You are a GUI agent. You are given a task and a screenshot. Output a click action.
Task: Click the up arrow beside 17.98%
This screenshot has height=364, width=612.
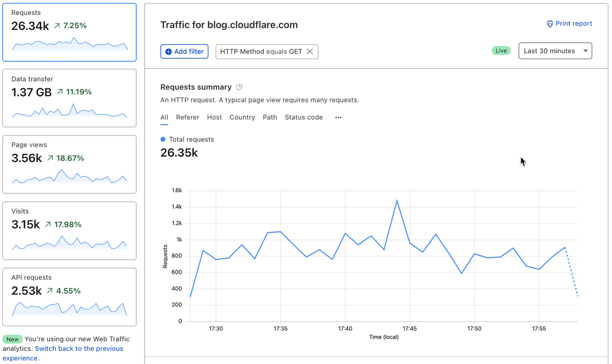48,224
